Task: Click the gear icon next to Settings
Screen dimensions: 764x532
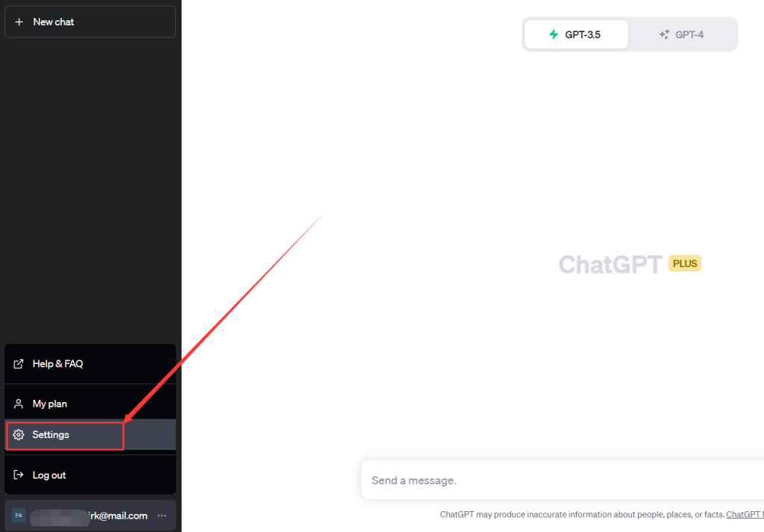Action: tap(19, 434)
